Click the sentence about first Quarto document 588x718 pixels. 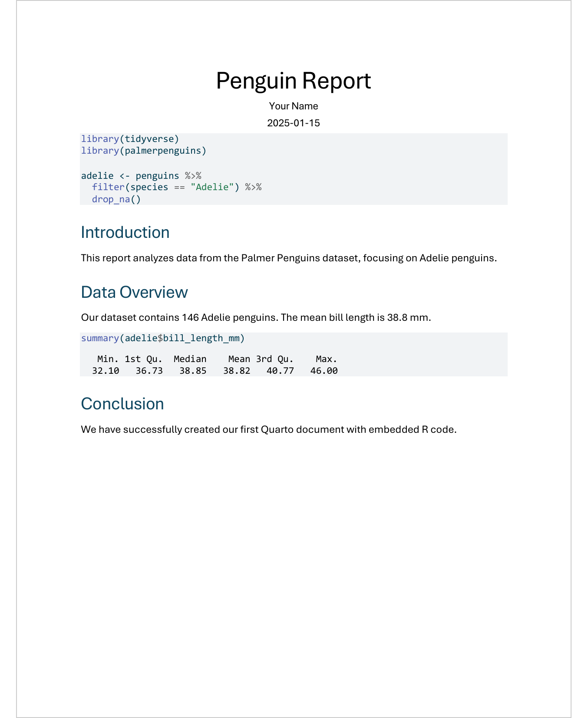click(x=268, y=430)
